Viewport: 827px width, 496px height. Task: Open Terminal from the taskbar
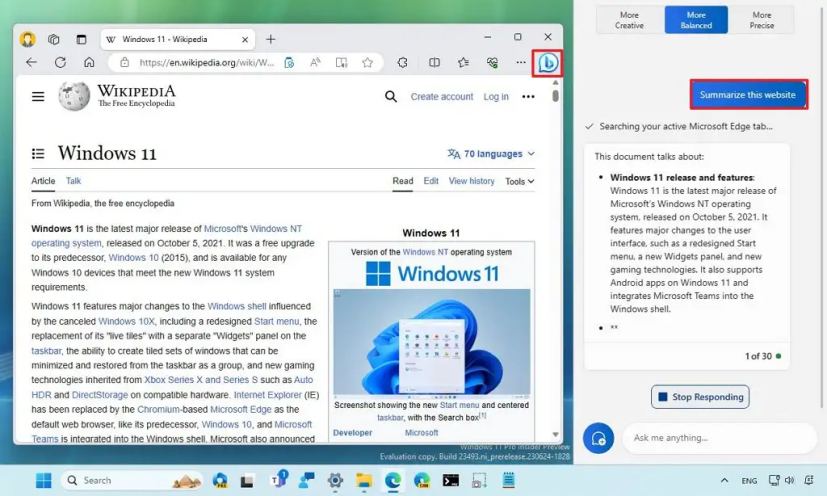[x=450, y=480]
